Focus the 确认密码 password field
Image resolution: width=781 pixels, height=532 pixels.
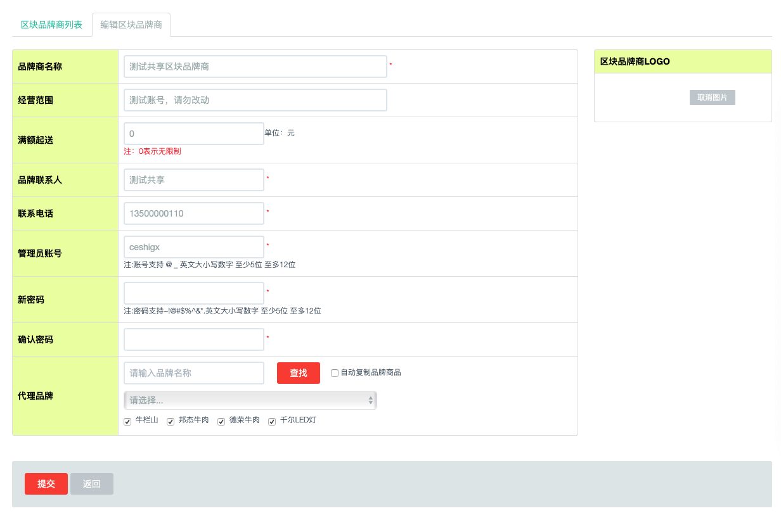(193, 339)
